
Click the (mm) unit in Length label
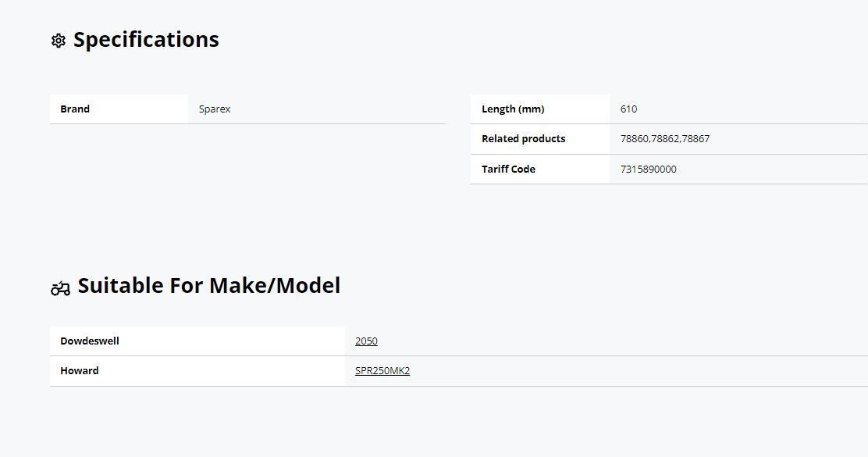coord(531,109)
